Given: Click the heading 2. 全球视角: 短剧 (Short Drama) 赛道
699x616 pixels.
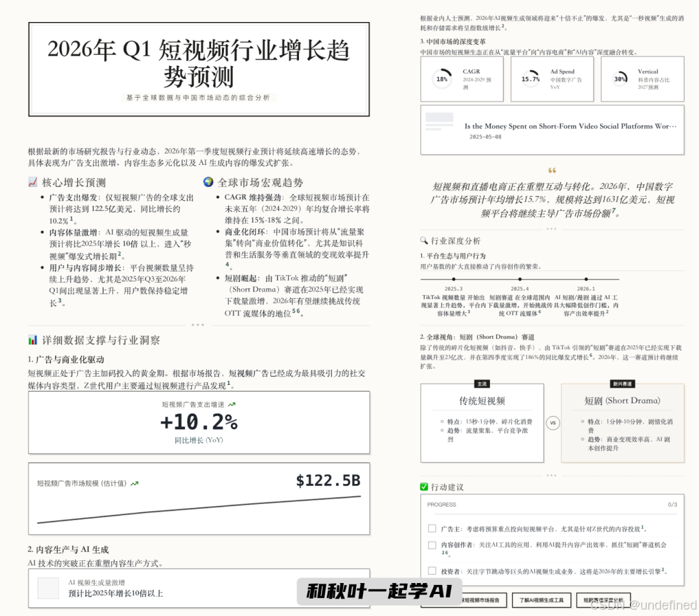Looking at the screenshot, I should [x=477, y=337].
